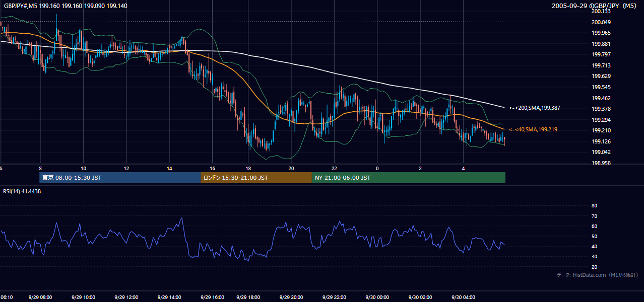This screenshot has width=644, height=302.
Task: Click the 9/30 00:00 bottom time label
Action: click(377, 297)
